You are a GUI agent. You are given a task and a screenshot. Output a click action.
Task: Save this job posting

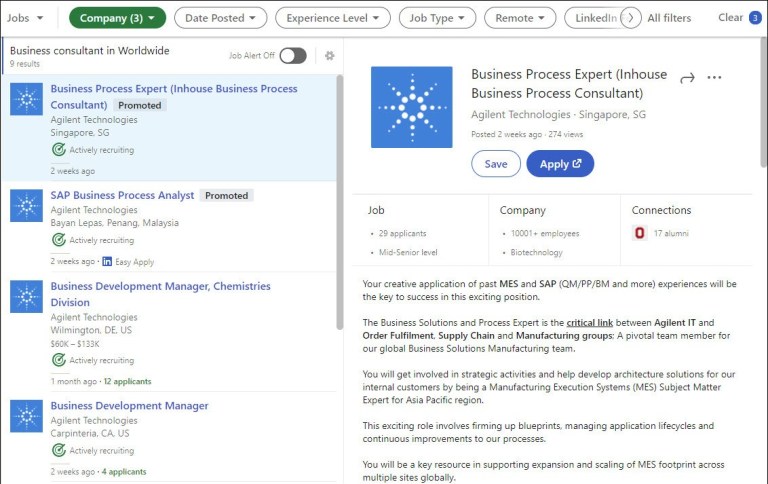[496, 164]
